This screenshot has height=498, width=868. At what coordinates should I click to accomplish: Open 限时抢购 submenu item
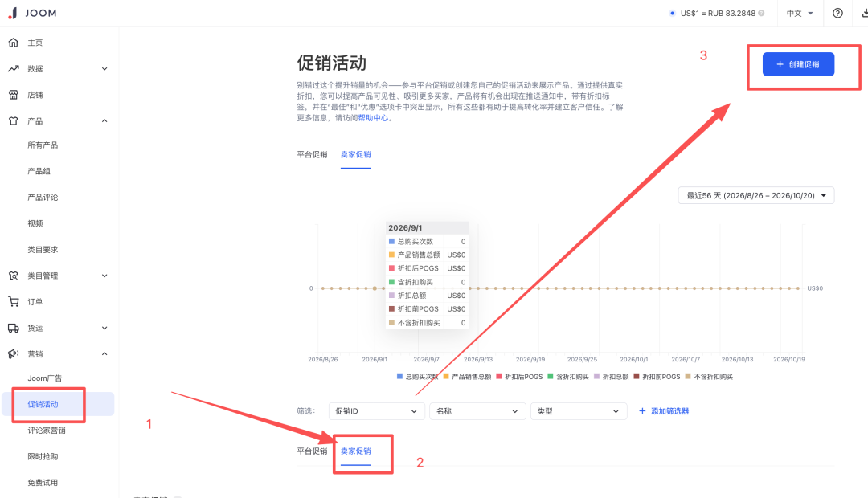click(x=43, y=456)
